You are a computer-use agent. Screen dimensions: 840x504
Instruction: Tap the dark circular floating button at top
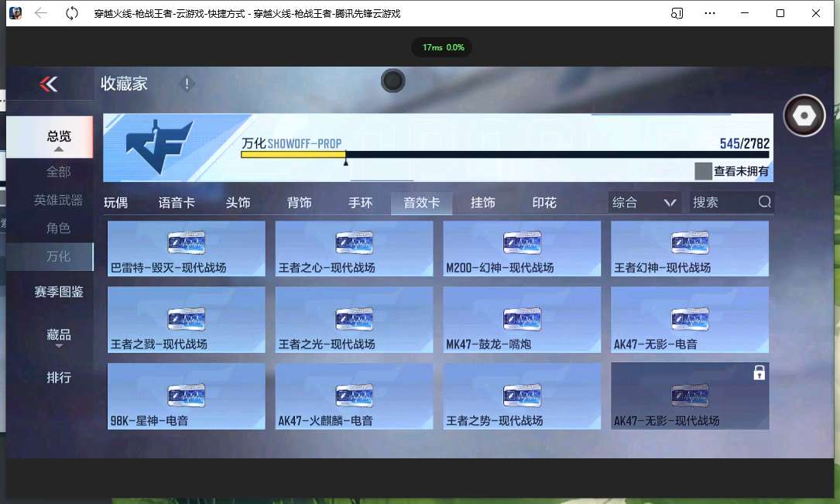click(x=393, y=81)
